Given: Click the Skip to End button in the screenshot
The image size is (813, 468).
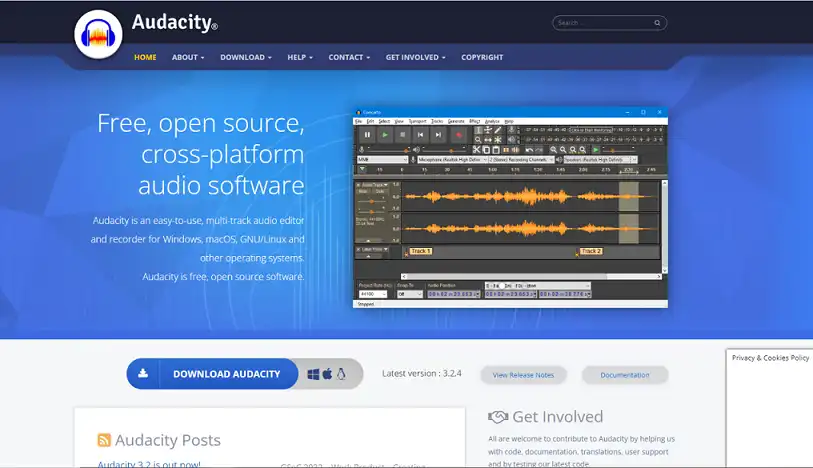Looking at the screenshot, I should [438, 135].
